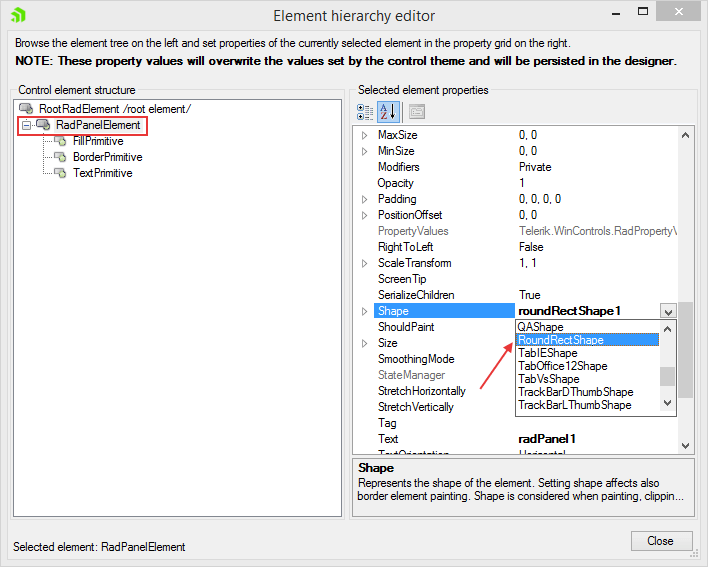
Task: Select QAShape from the list
Action: point(587,327)
